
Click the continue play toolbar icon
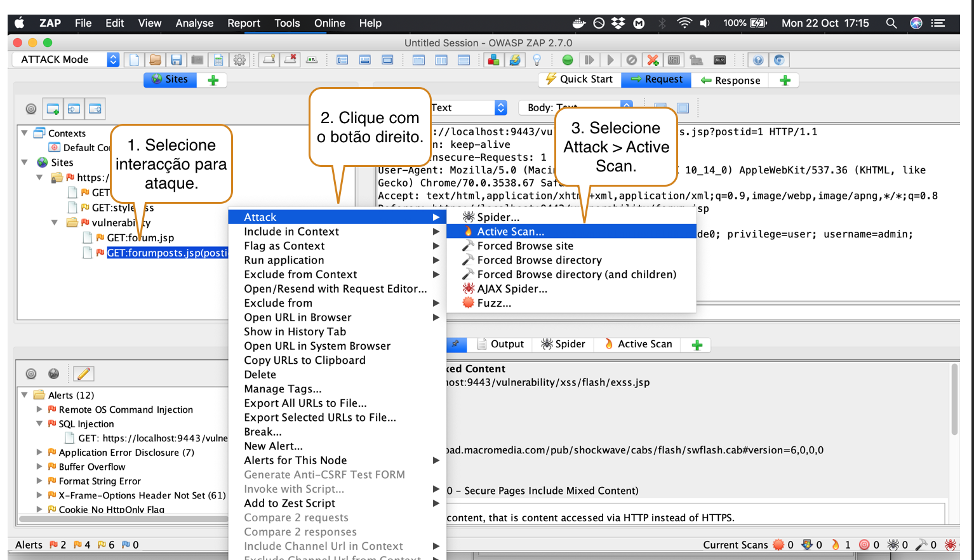point(610,60)
